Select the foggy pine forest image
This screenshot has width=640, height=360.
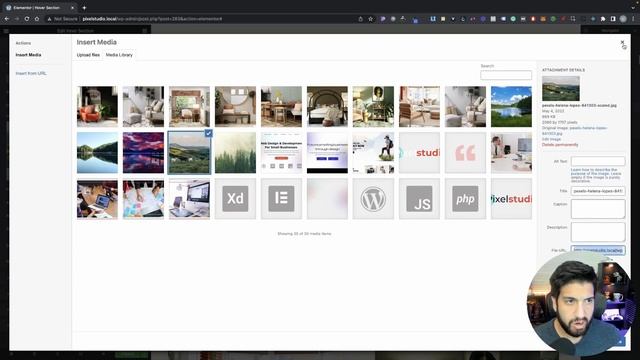pos(236,153)
